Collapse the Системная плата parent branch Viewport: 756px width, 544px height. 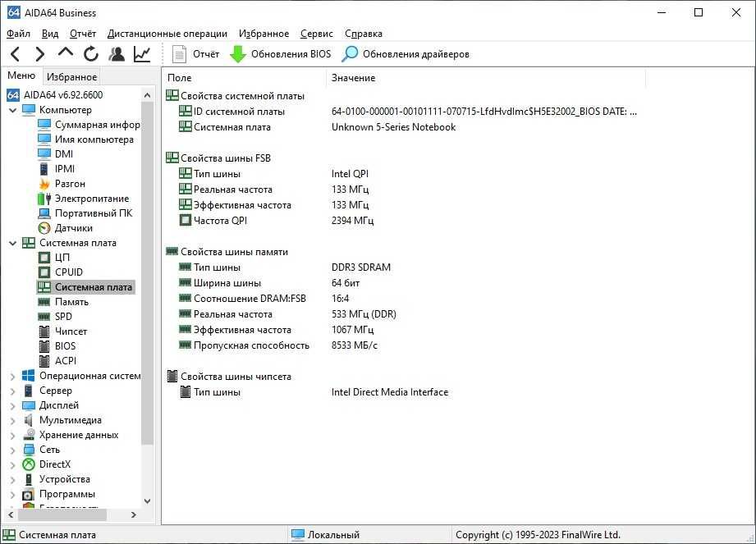[x=13, y=243]
